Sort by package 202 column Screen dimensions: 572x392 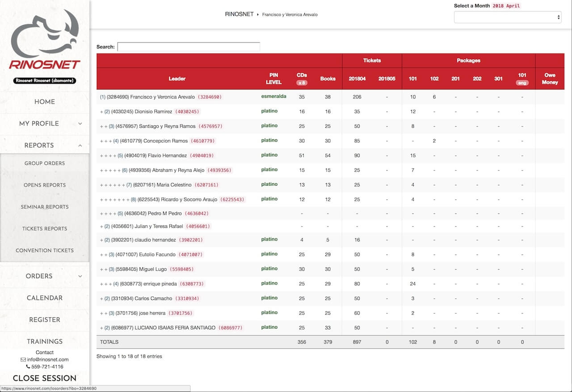click(477, 79)
